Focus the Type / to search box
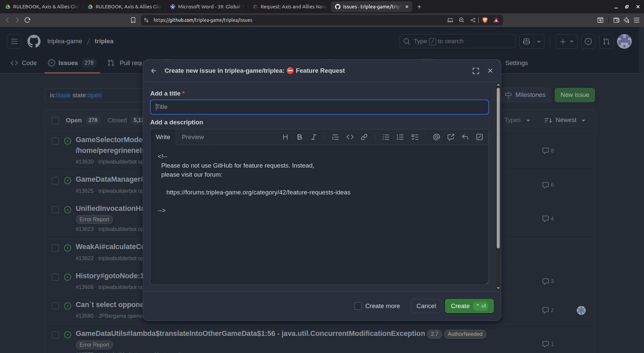 pyautogui.click(x=457, y=41)
